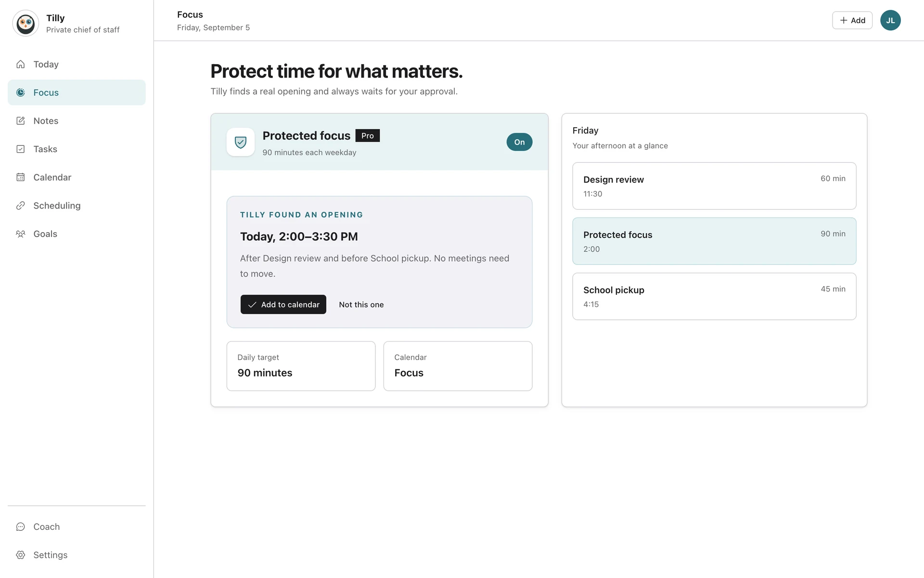Click the Calendar icon in sidebar
This screenshot has width=924, height=578.
coord(21,177)
